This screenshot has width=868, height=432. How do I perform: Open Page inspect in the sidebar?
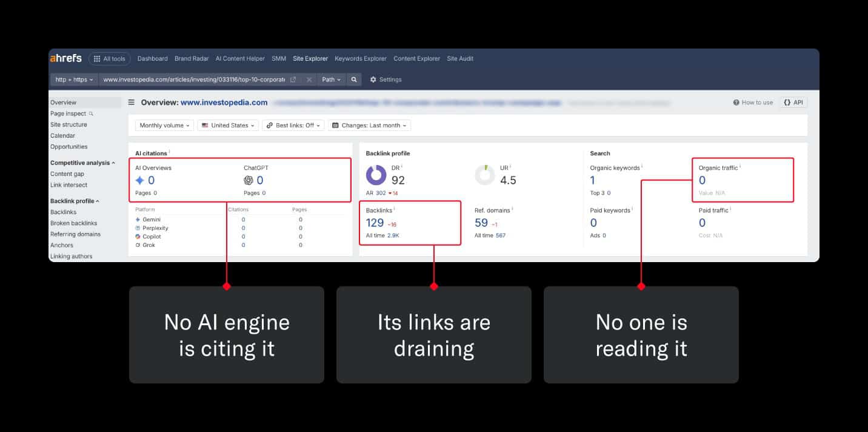(x=68, y=113)
